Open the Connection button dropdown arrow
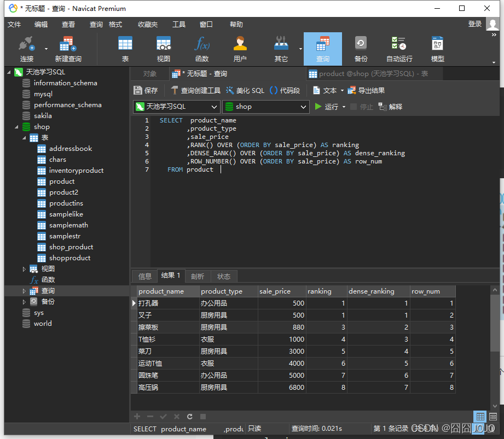 pyautogui.click(x=46, y=49)
